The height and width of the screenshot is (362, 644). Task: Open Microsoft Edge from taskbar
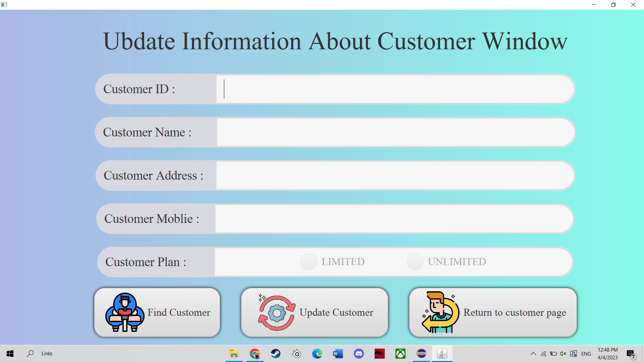[x=317, y=354]
